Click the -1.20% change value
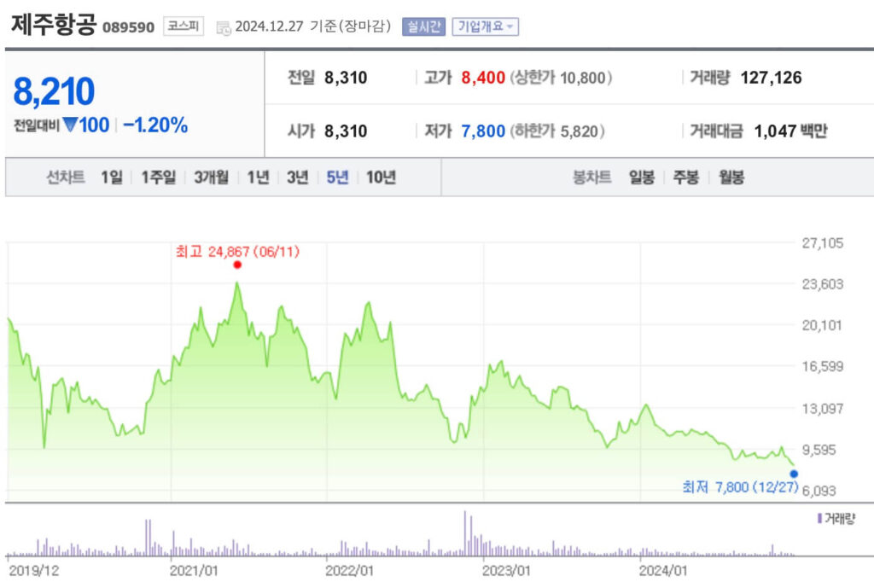The width and height of the screenshot is (874, 588). (155, 125)
